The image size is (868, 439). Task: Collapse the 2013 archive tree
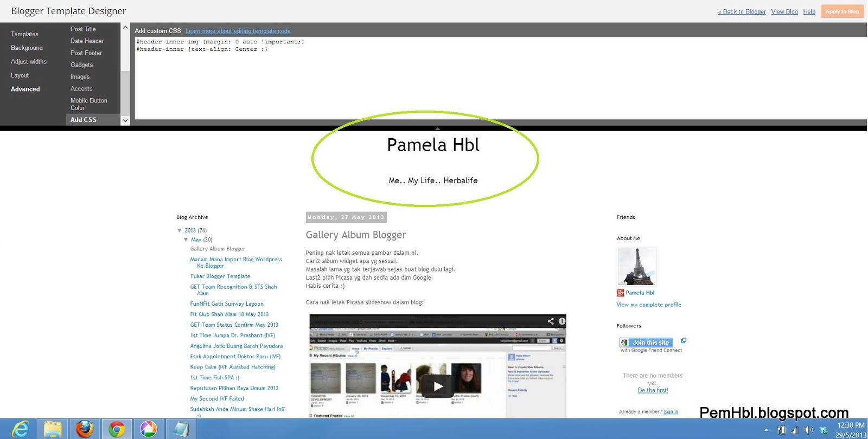[180, 230]
